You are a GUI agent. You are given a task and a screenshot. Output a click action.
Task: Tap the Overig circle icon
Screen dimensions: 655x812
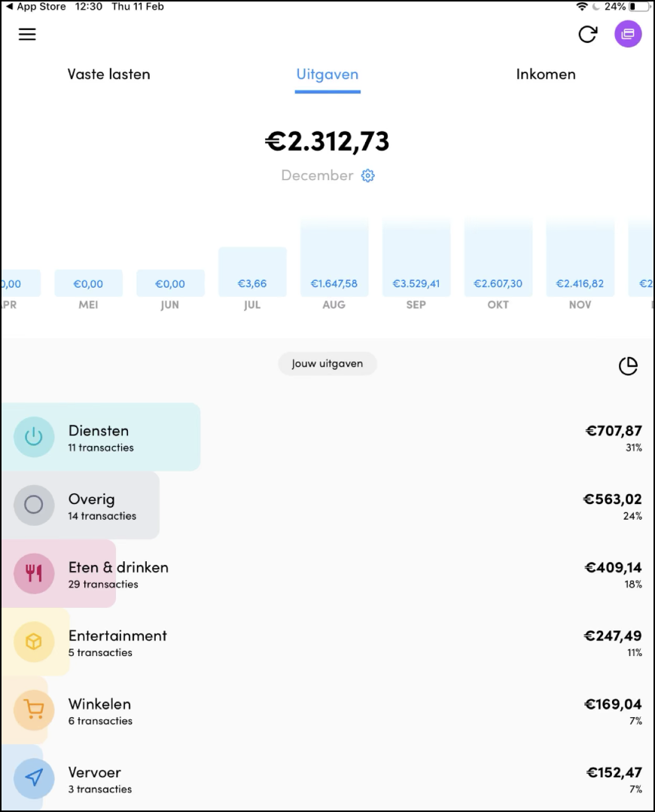pos(34,505)
